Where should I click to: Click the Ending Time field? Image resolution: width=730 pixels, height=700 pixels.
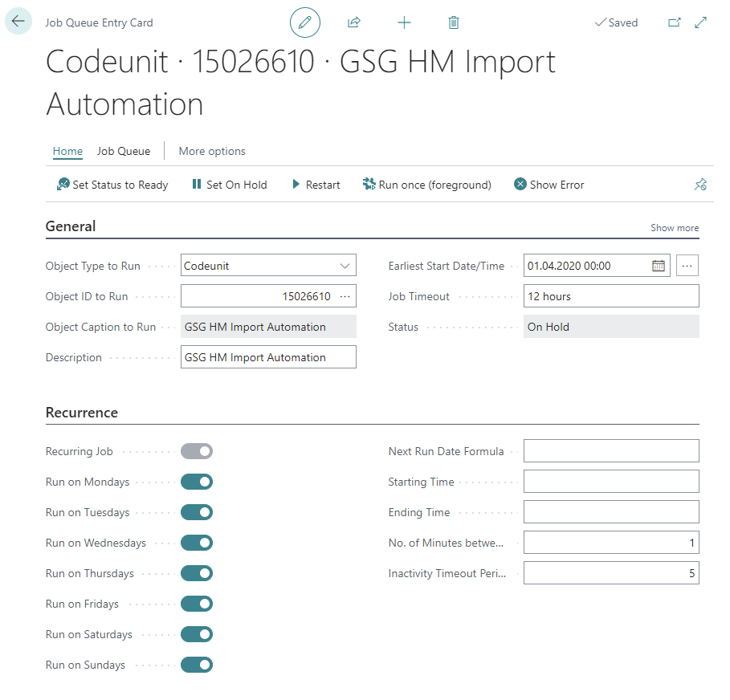point(611,512)
